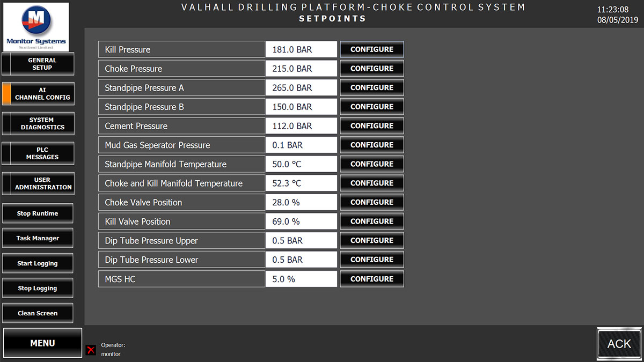Configure the MGS HC setpoint
Viewport: 644px width, 362px height.
tap(371, 278)
